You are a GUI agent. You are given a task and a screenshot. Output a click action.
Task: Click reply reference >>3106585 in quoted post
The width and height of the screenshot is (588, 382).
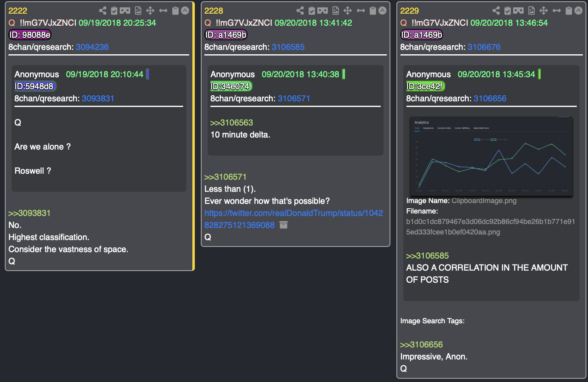click(x=427, y=256)
